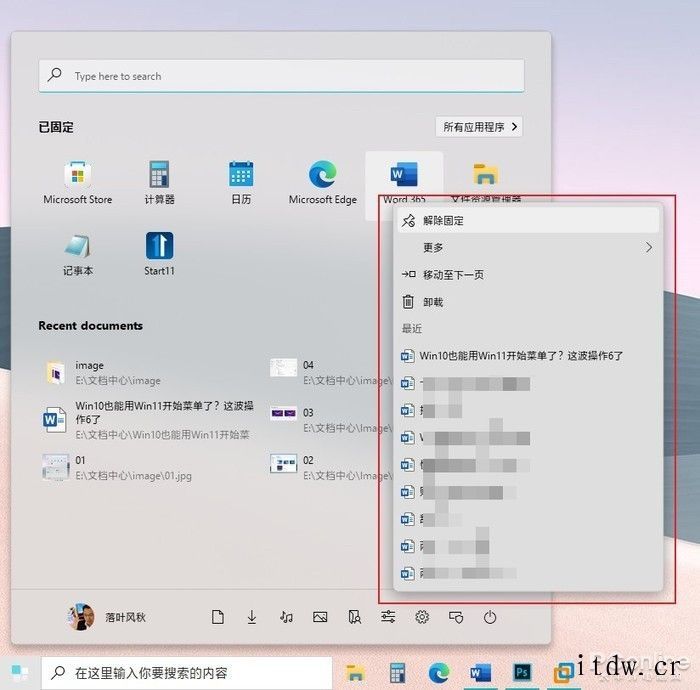Open Photoshop on the taskbar
700x690 pixels.
(522, 673)
